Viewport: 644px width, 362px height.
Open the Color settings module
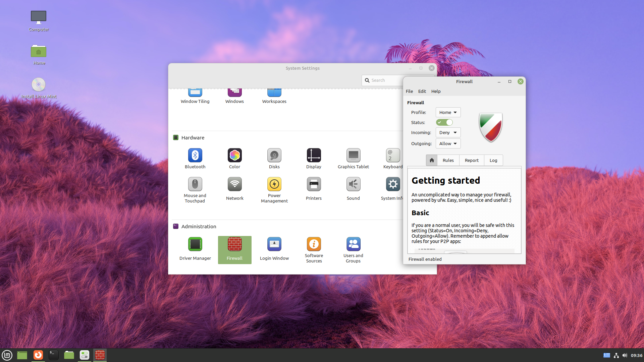pos(234,156)
